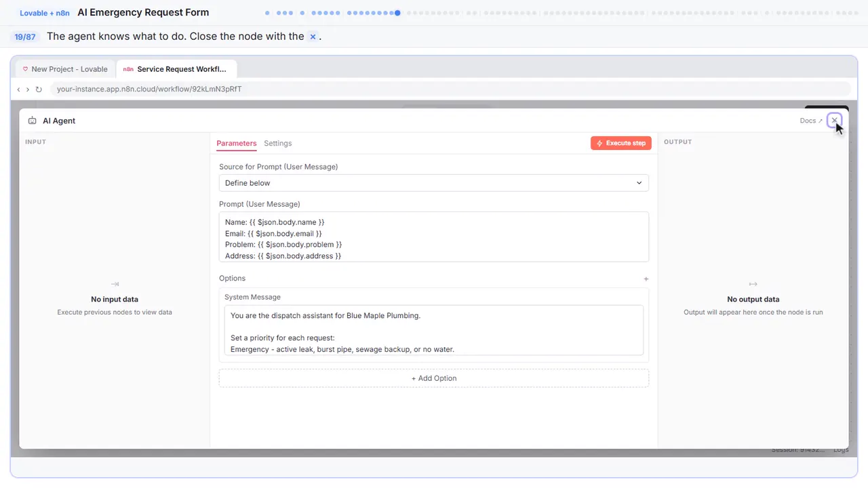
Task: Click into the System Message text box
Action: (x=434, y=330)
